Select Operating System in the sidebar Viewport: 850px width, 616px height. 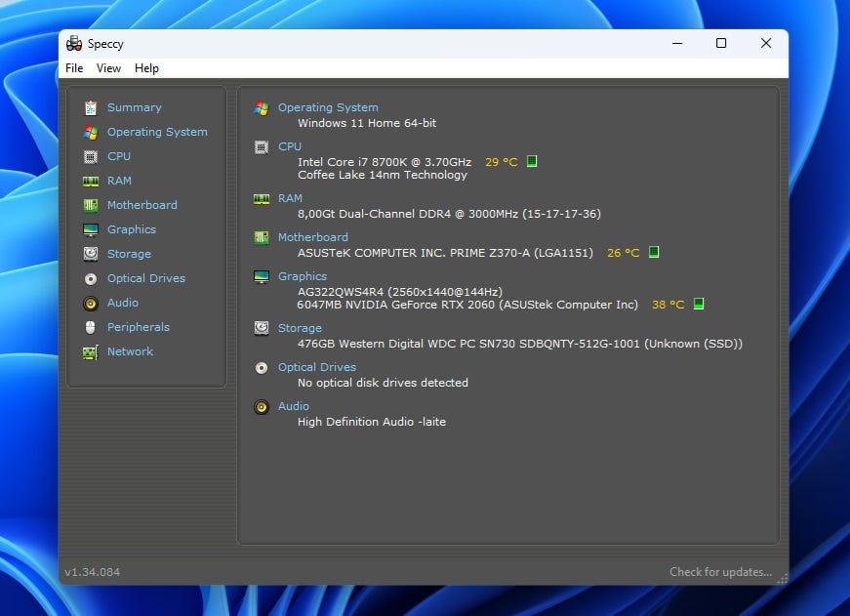pyautogui.click(x=157, y=132)
